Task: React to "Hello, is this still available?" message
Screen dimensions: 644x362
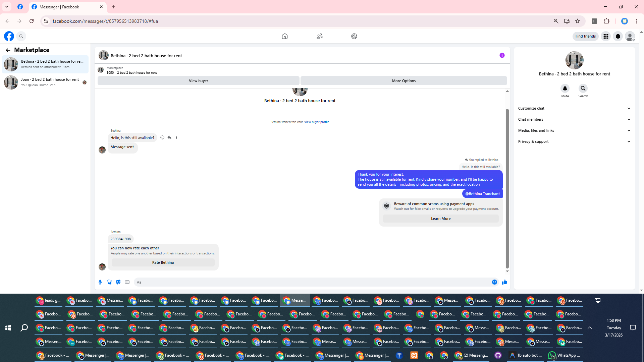Action: [x=162, y=137]
